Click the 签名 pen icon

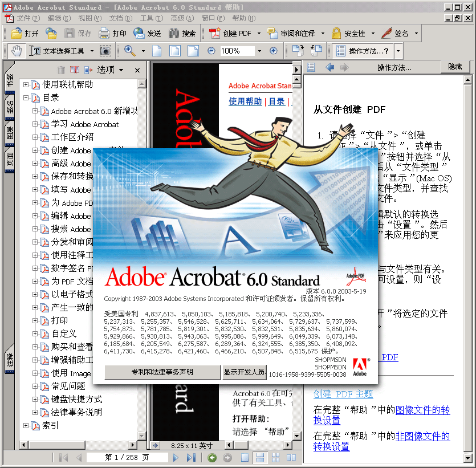[x=387, y=33]
